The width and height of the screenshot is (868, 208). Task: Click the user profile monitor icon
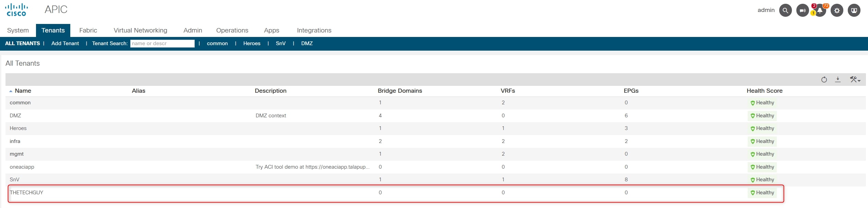tap(854, 10)
